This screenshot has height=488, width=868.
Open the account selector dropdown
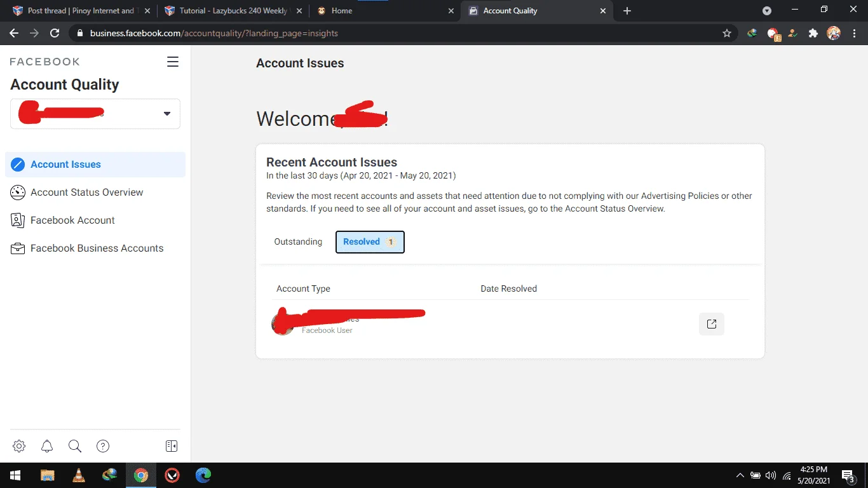click(95, 114)
